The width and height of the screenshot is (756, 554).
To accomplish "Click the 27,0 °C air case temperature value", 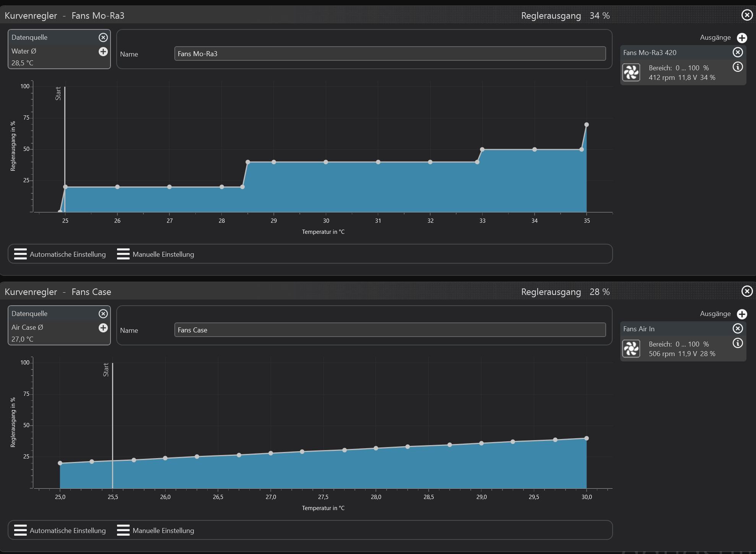I will coord(22,339).
